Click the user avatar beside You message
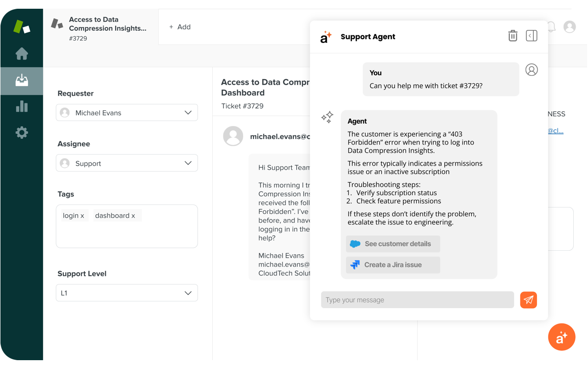This screenshot has height=368, width=588. point(531,70)
